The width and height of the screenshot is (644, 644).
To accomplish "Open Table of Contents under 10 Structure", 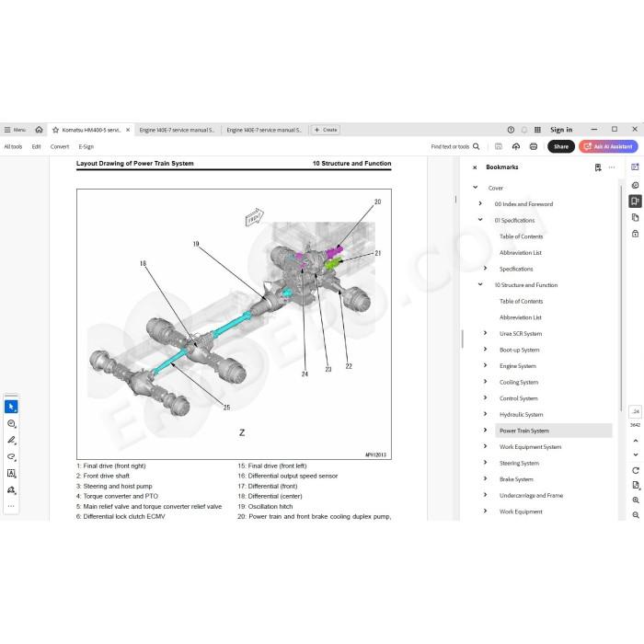I will 522,301.
